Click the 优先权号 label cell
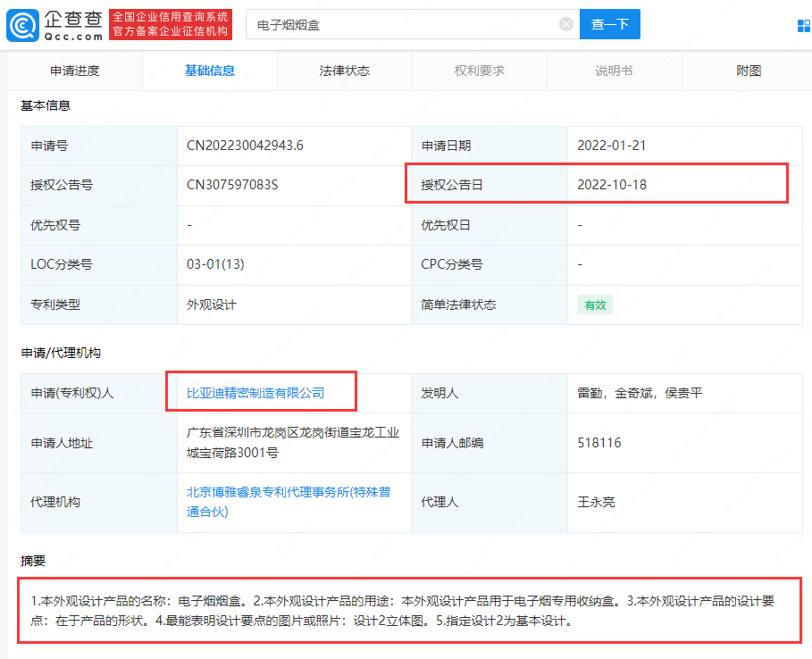 coord(99,225)
